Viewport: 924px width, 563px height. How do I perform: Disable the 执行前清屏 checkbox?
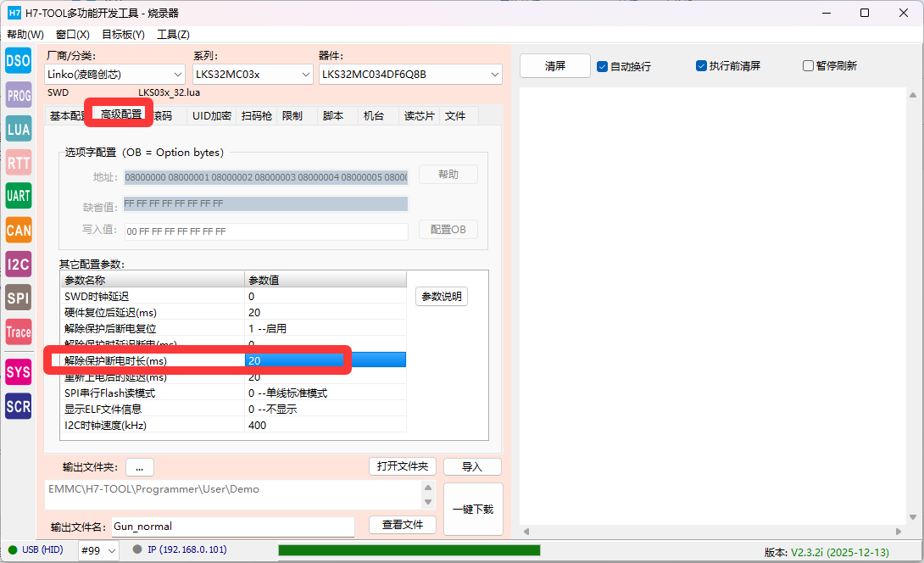[701, 66]
